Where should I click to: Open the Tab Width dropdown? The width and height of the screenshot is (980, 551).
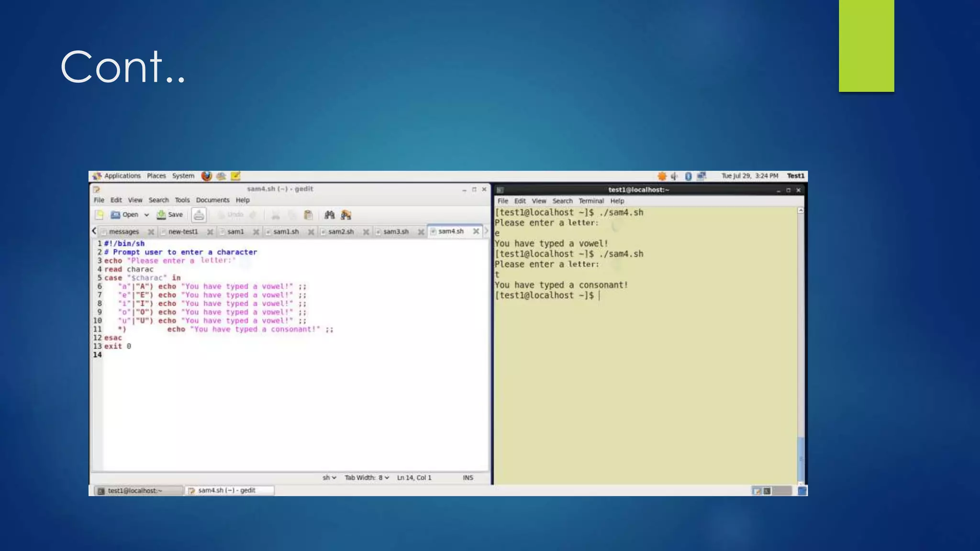click(x=367, y=477)
